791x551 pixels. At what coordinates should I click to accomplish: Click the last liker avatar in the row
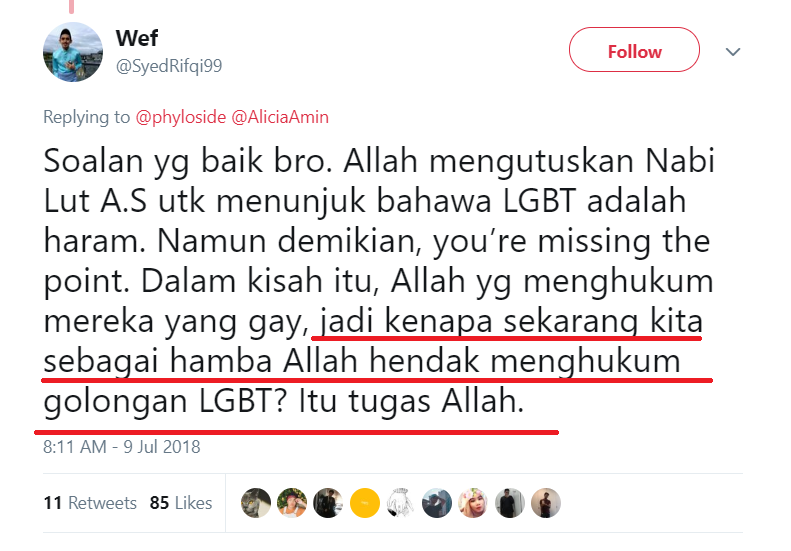(546, 503)
